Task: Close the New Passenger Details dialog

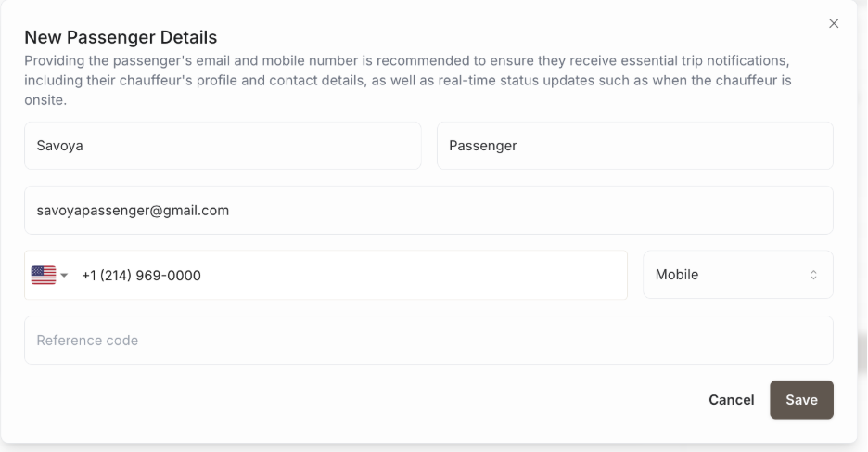Action: click(833, 23)
